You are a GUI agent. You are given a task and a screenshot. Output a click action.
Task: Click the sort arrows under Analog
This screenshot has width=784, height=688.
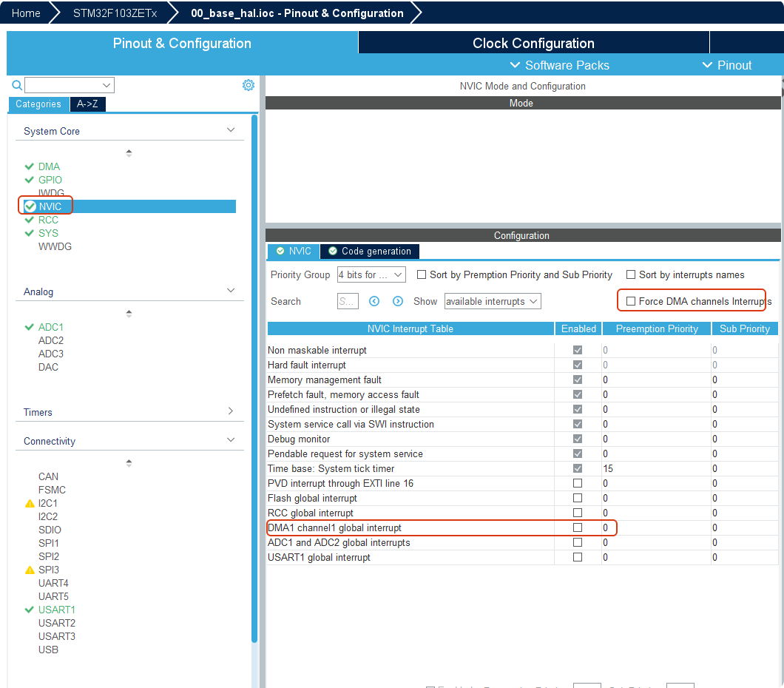tap(129, 314)
